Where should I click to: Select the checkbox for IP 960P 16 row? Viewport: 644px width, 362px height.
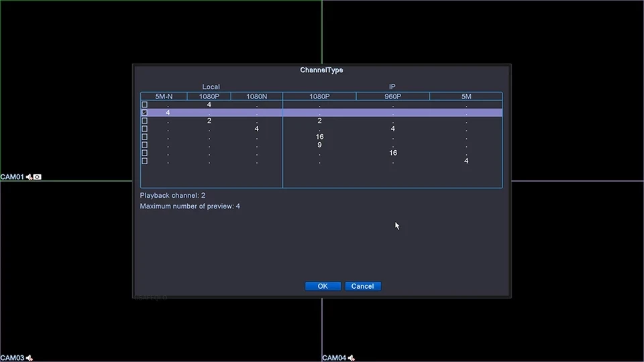point(145,153)
